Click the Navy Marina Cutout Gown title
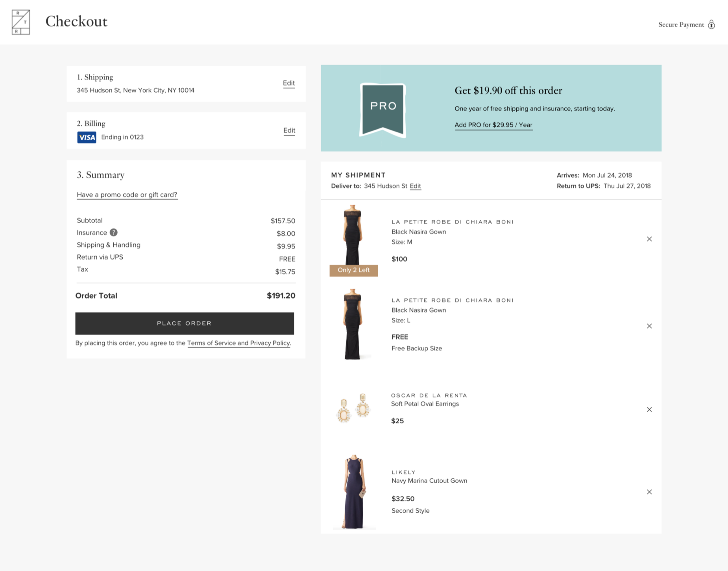 click(x=429, y=481)
